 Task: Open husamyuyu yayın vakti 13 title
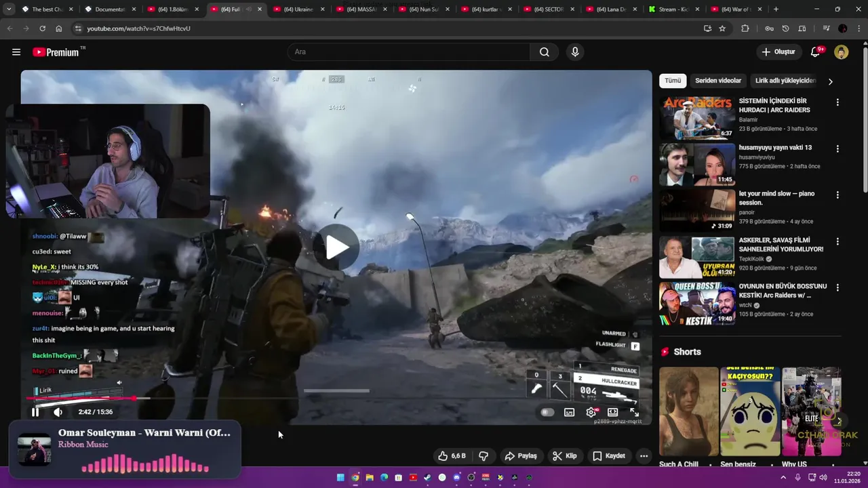(775, 148)
